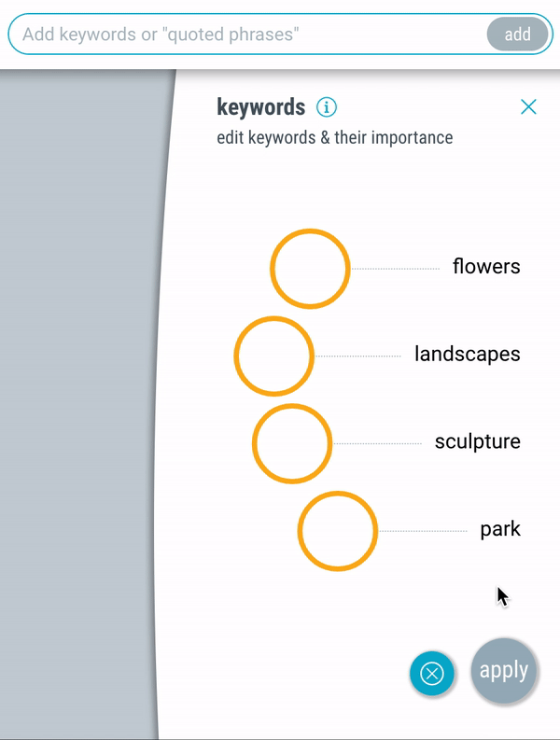Click the info icon beside keywords heading
The height and width of the screenshot is (740, 560).
[327, 107]
